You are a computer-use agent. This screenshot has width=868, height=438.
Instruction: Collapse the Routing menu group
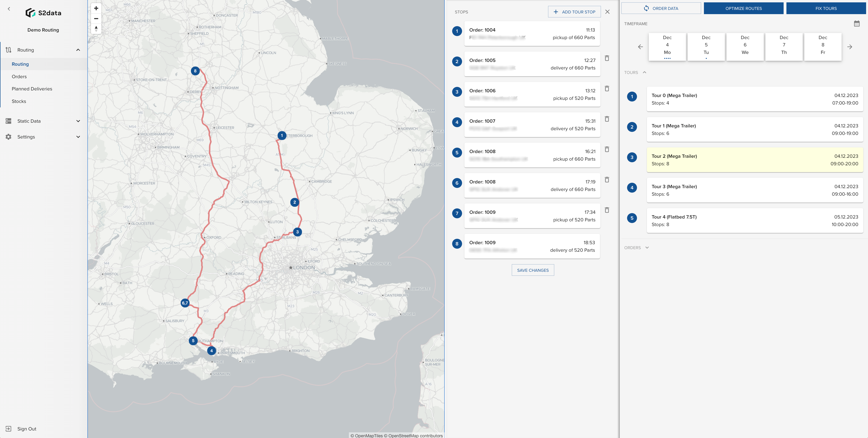pos(78,49)
